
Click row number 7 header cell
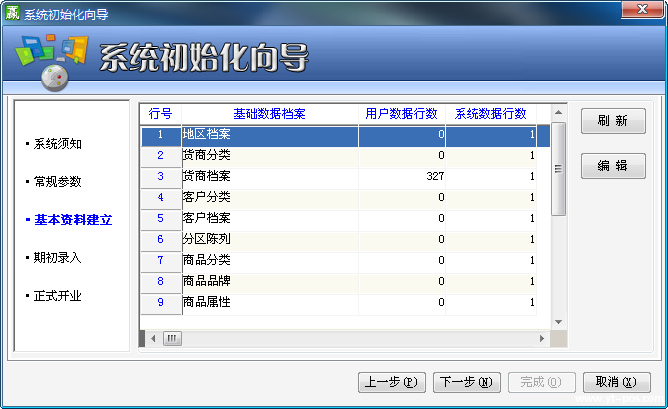(161, 262)
